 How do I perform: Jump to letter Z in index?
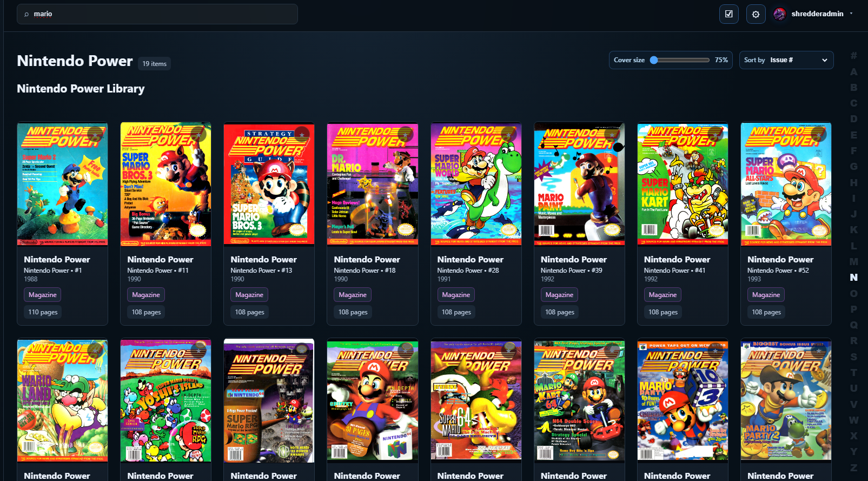tap(853, 467)
